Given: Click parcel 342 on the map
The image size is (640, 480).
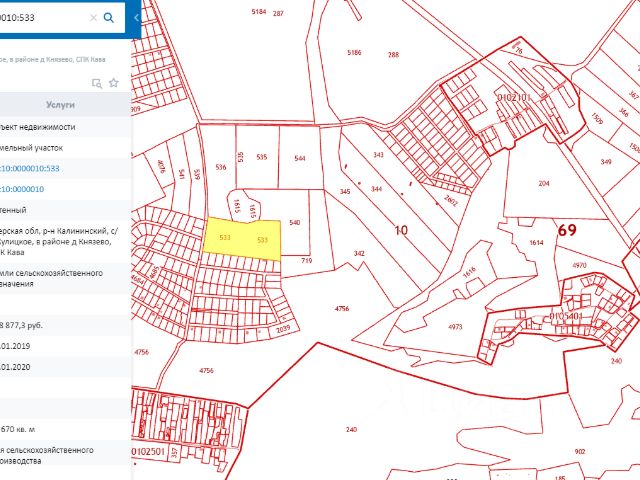Looking at the screenshot, I should click(359, 254).
